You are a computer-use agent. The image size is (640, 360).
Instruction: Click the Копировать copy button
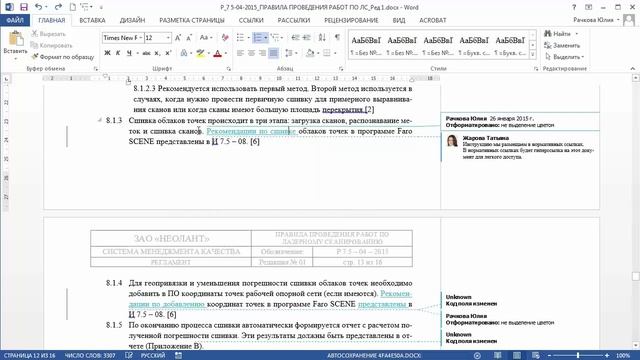52,45
